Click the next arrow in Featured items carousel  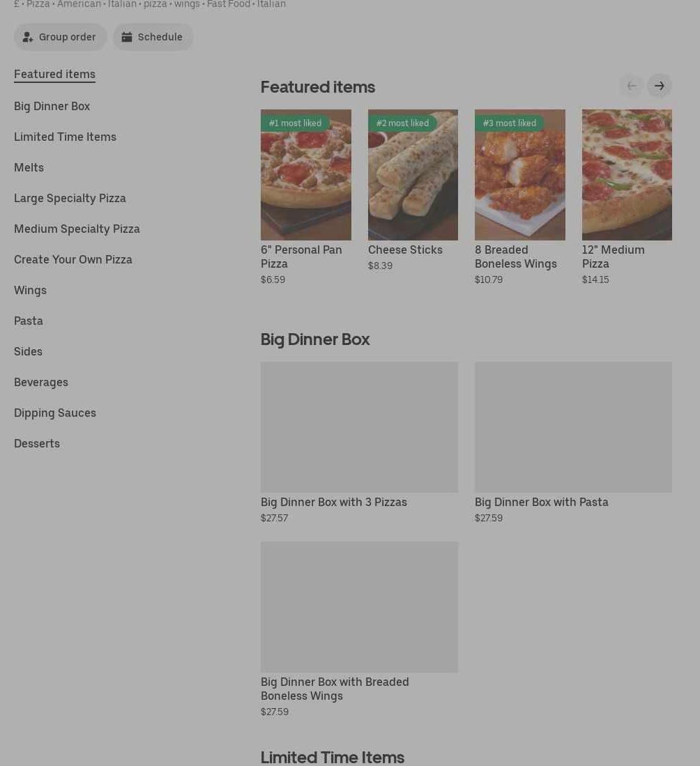tap(659, 86)
